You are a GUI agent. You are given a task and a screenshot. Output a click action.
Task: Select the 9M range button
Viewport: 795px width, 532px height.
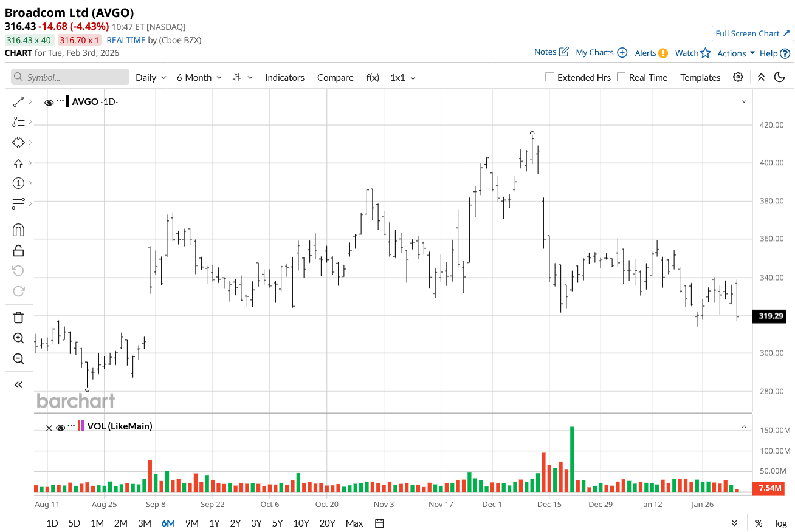[191, 523]
